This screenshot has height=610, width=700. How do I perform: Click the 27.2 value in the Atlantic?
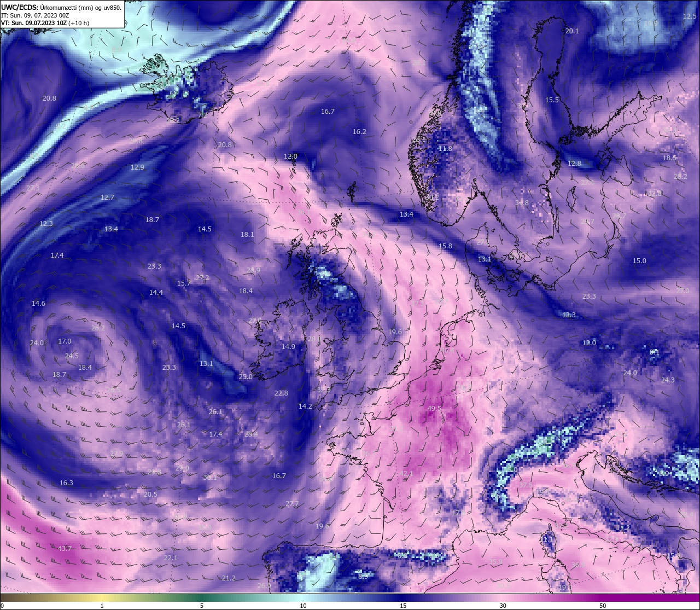point(202,277)
